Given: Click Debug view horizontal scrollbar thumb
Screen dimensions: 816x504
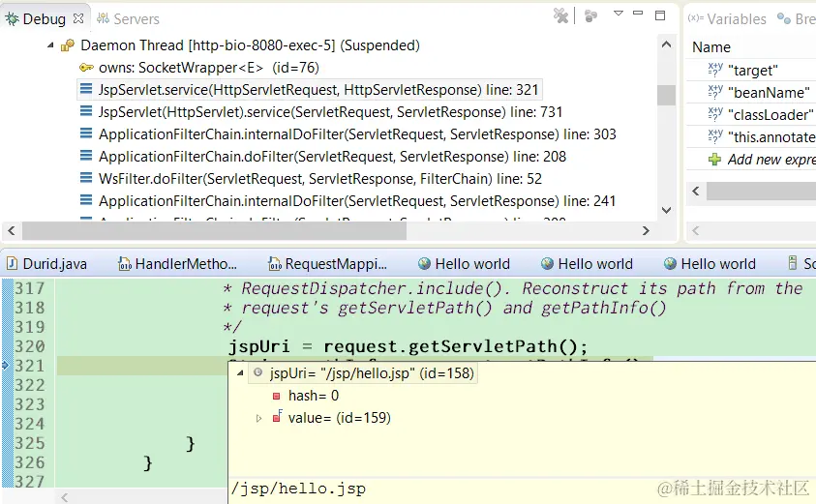Looking at the screenshot, I should pos(214,231).
